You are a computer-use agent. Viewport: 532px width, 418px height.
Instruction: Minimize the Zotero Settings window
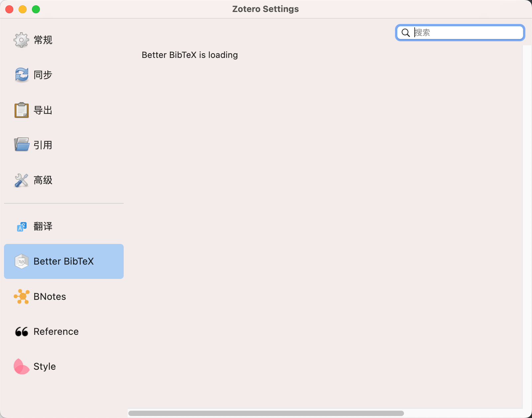[x=23, y=9]
